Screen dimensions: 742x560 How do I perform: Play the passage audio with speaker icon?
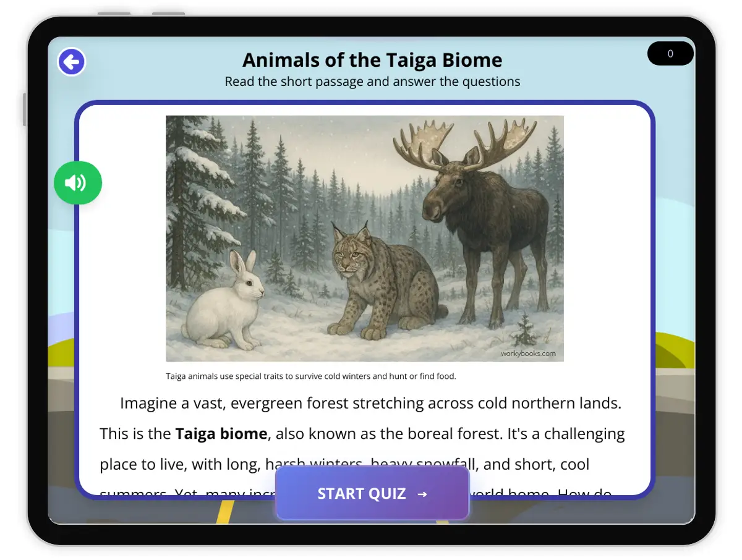pyautogui.click(x=77, y=182)
